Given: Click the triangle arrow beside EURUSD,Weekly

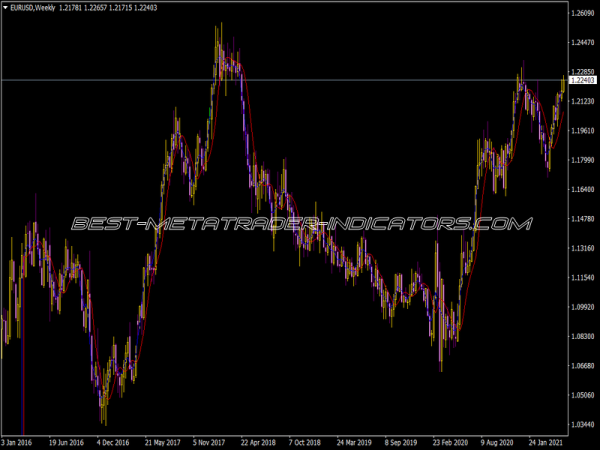Looking at the screenshot, I should tap(5, 6).
